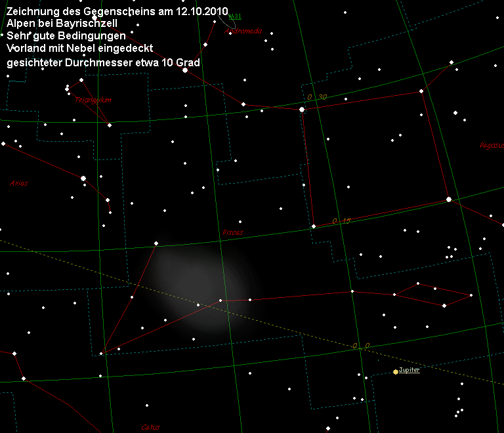This screenshot has width=504, height=433.
Task: Select the Pegasus constellation label
Action: pyautogui.click(x=492, y=145)
